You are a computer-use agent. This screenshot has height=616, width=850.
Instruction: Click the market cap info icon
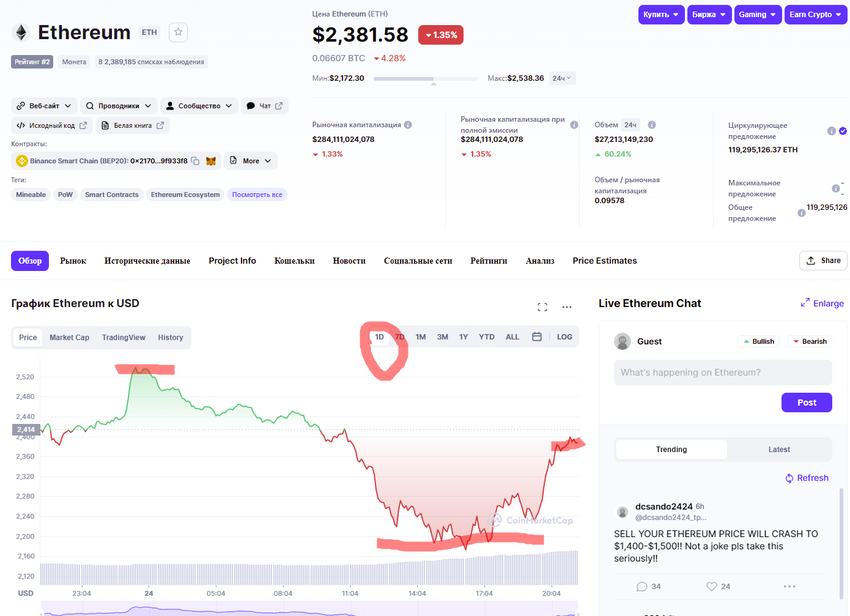coord(408,125)
